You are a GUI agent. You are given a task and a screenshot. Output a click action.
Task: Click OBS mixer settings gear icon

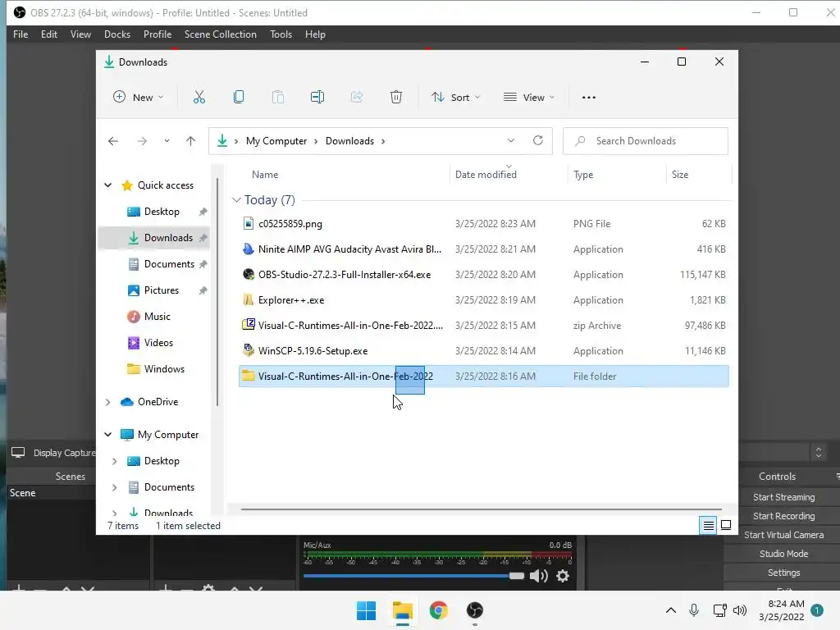click(x=563, y=576)
